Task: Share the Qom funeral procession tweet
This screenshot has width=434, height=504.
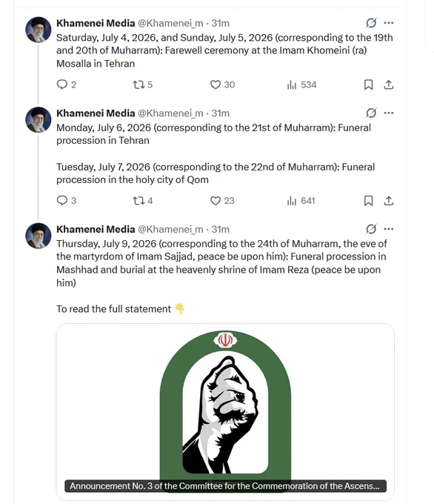Action: [389, 201]
